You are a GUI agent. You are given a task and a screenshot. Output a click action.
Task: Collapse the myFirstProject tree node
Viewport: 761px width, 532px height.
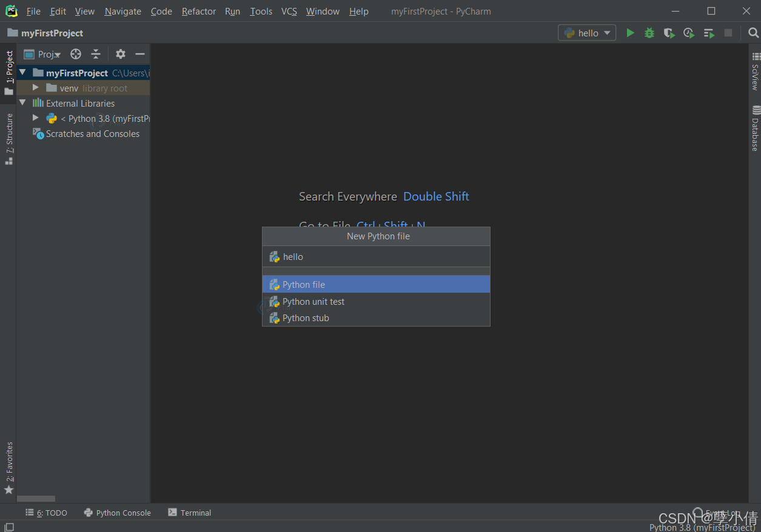23,72
